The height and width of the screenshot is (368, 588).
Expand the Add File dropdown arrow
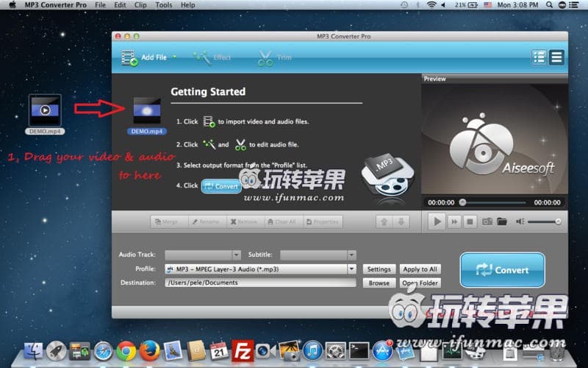(x=174, y=57)
